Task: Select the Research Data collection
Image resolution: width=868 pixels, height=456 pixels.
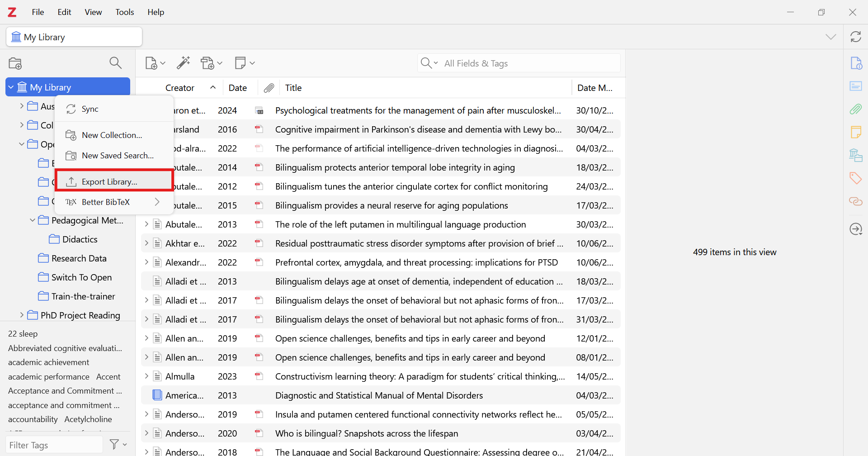Action: tap(73, 258)
